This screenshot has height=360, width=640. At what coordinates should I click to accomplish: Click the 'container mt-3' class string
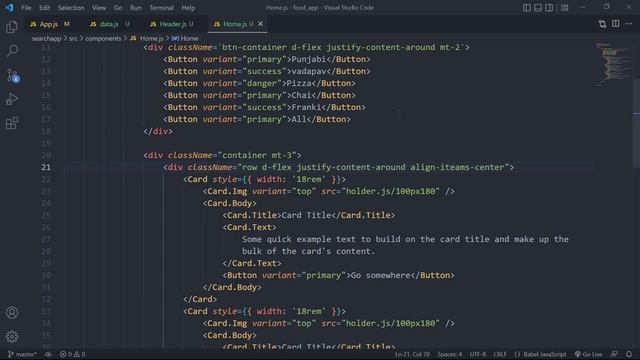[x=257, y=156]
